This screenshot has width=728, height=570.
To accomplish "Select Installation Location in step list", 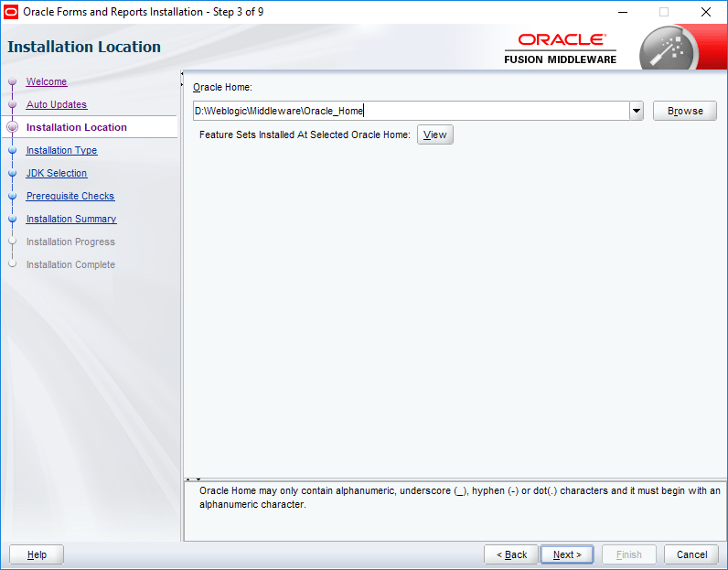I will pyautogui.click(x=77, y=127).
